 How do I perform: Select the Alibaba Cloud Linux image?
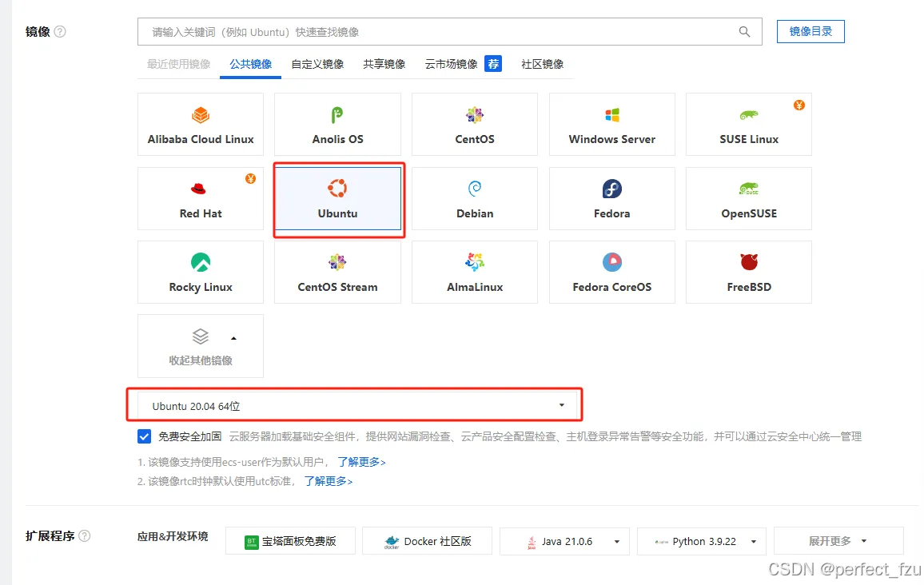tap(200, 124)
